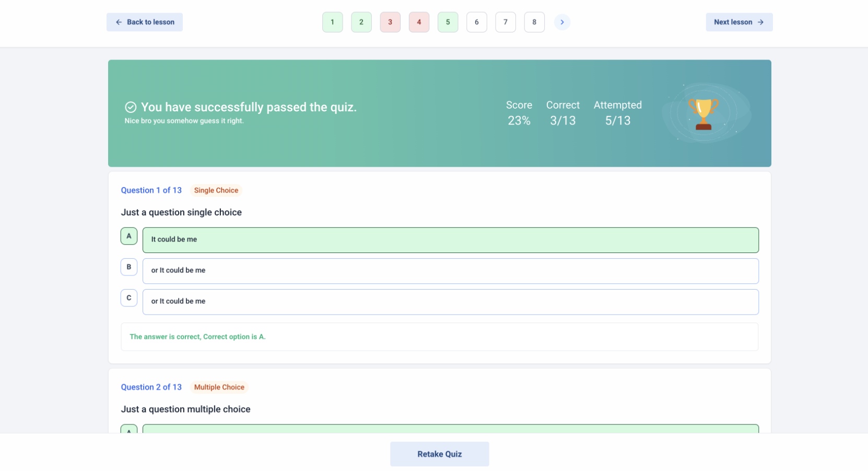Open question 4 from the number bar
868x471 pixels.
coord(419,22)
